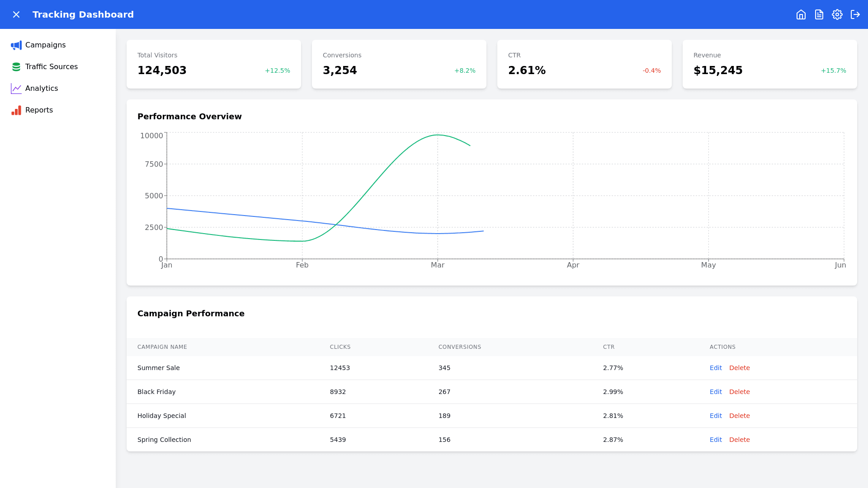
Task: Open the document icon in header
Action: point(819,14)
